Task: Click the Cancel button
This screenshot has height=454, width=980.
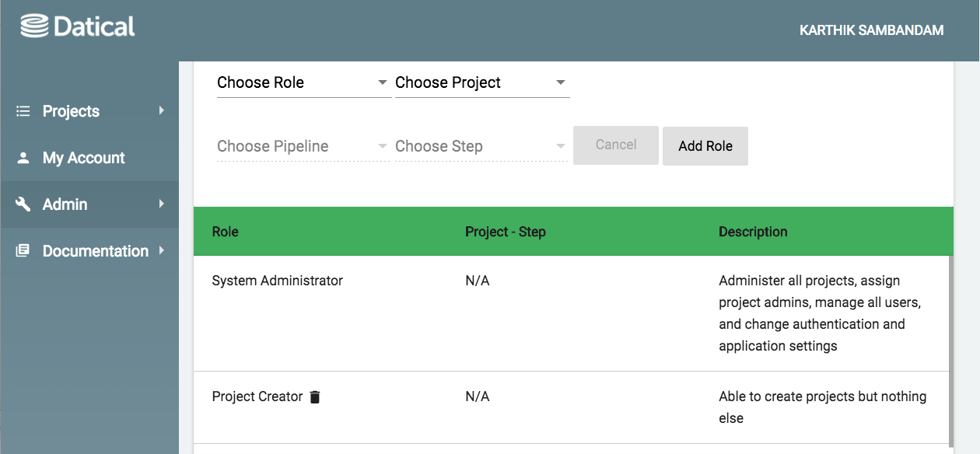Action: coord(616,145)
